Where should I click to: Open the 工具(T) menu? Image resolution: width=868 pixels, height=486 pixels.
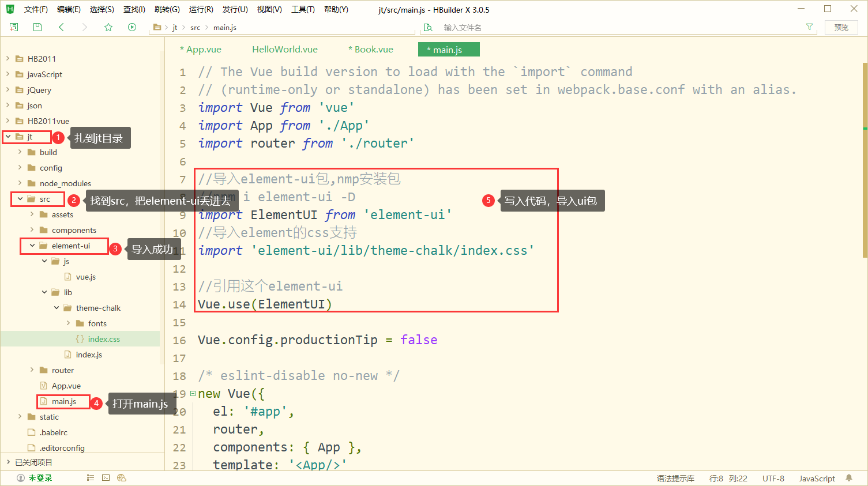(x=303, y=9)
